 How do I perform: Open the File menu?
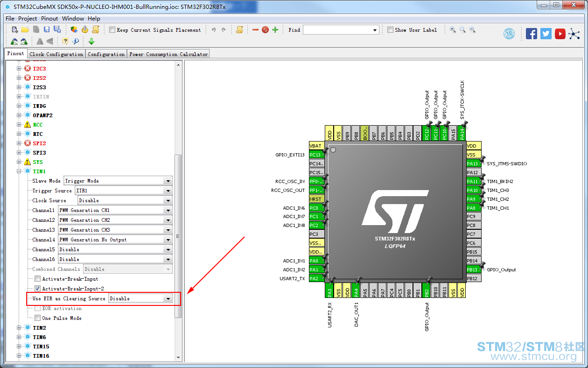tap(10, 19)
